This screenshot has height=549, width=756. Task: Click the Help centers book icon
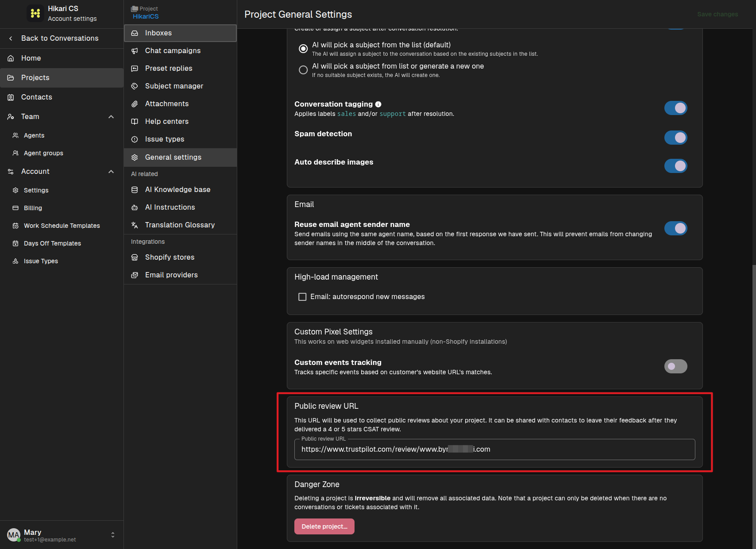[135, 122]
